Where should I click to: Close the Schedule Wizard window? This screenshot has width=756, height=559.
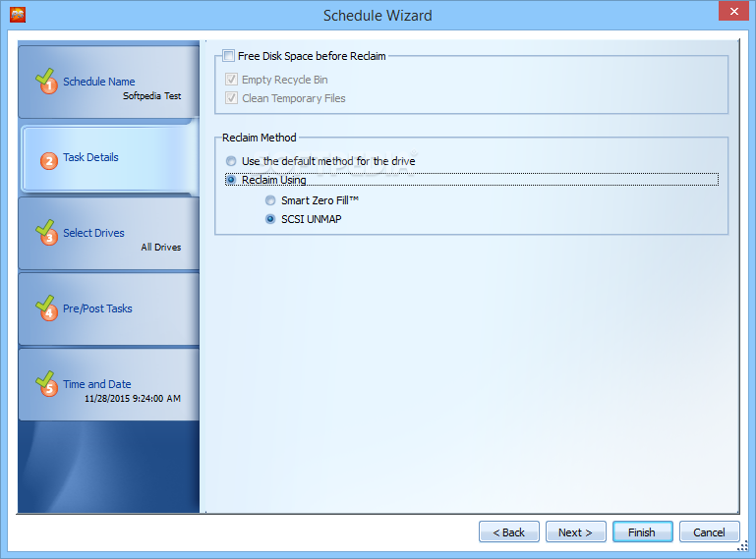733,11
